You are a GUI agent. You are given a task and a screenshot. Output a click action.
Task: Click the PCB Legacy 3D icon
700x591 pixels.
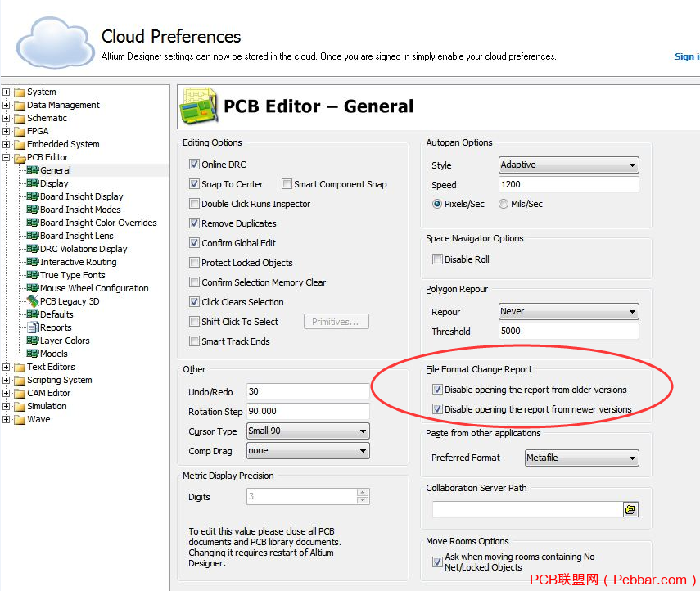[x=33, y=301]
